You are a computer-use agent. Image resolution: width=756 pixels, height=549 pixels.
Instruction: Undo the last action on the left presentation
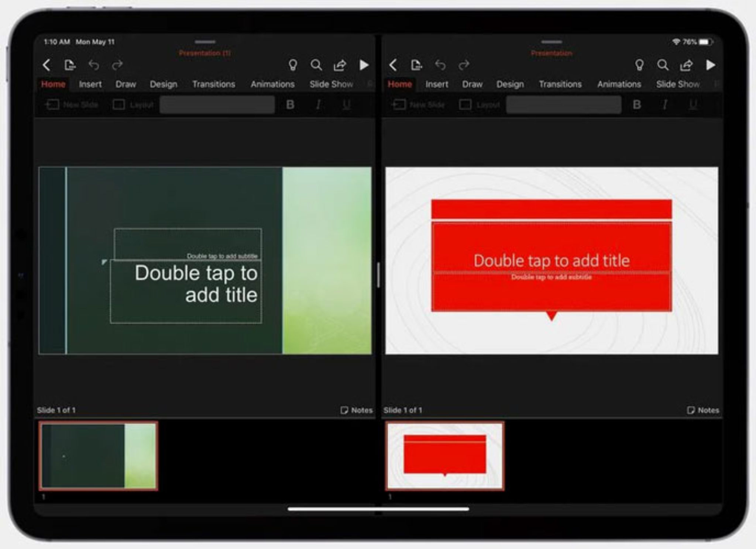point(93,65)
